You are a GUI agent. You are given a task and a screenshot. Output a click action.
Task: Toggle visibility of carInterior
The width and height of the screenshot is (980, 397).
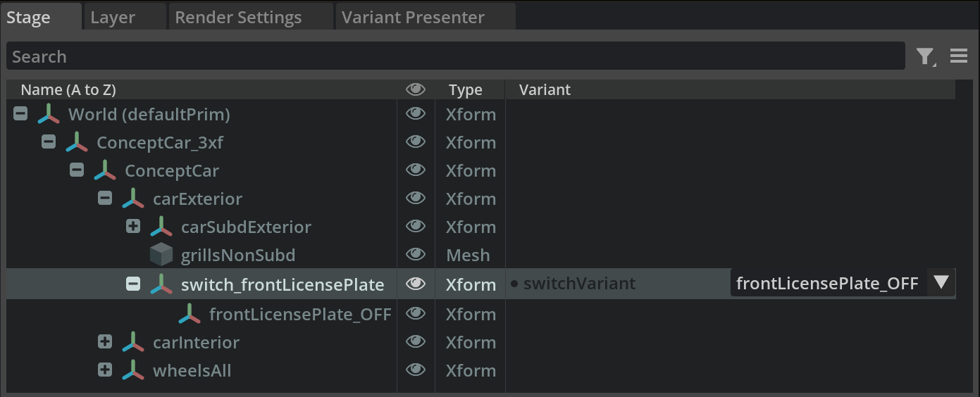coord(416,341)
